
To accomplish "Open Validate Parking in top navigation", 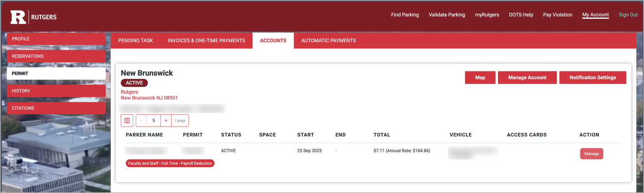I will 447,15.
